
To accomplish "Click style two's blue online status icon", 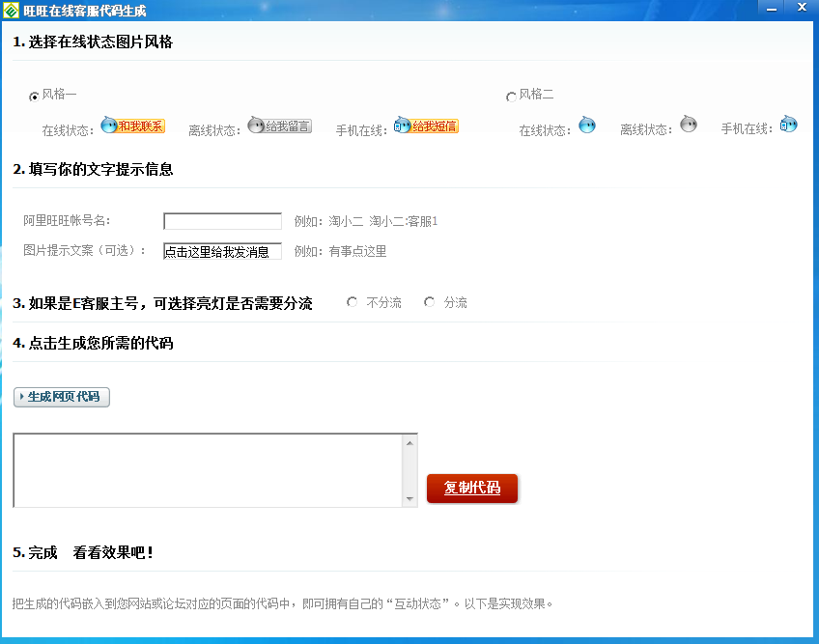I will pos(587,125).
